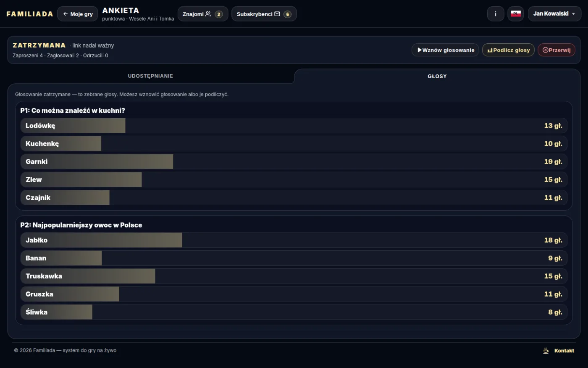
Task: Expand the Jan Kowalski account menu
Action: coord(554,14)
